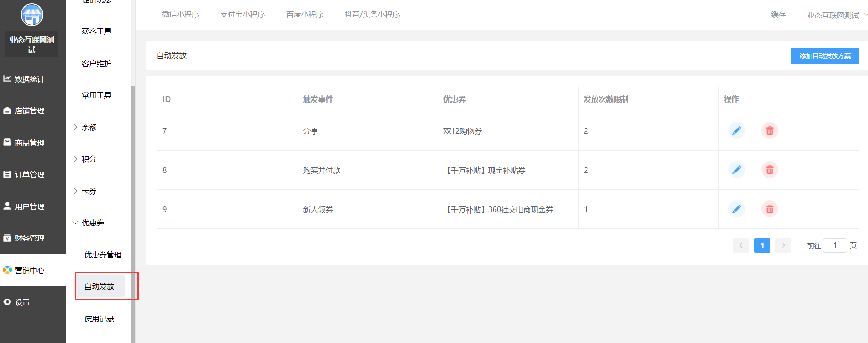Screen dimensions: 868x343
Task: Edit the 购买并付款 row
Action: (x=737, y=170)
